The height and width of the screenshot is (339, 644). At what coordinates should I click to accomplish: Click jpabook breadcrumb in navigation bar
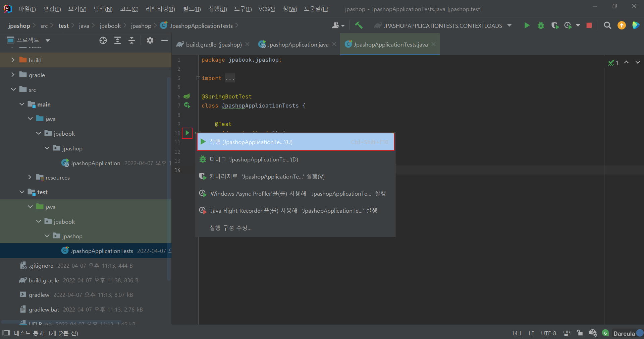pos(110,26)
